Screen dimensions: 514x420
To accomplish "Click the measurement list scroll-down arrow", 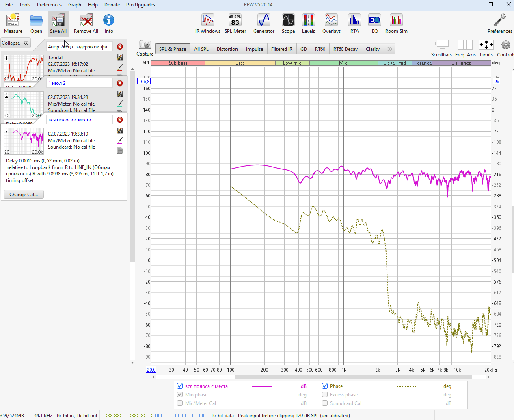I will click(x=132, y=362).
